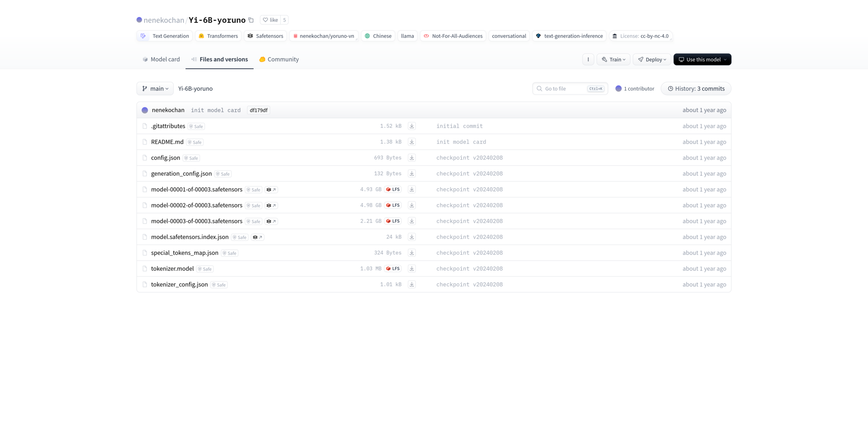The height and width of the screenshot is (421, 868).
Task: Download the README.md file
Action: pos(411,142)
